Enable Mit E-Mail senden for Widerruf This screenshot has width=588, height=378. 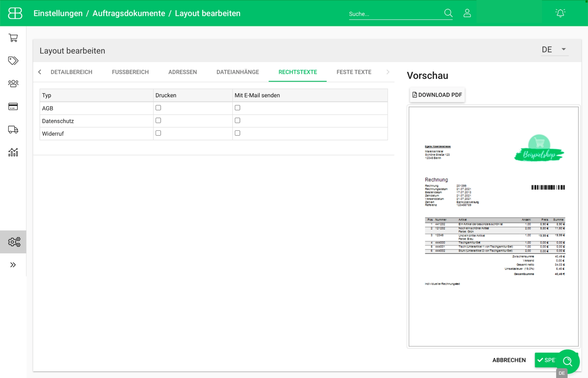(x=238, y=133)
